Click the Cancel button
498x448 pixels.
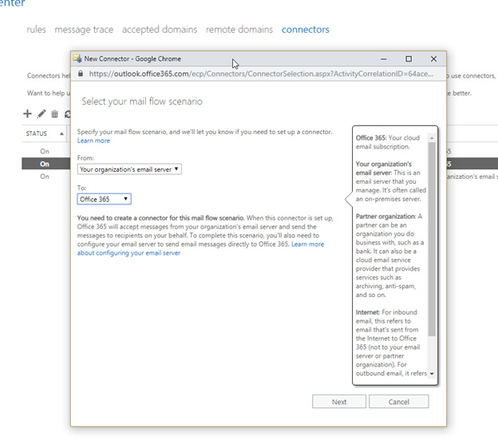(x=398, y=402)
